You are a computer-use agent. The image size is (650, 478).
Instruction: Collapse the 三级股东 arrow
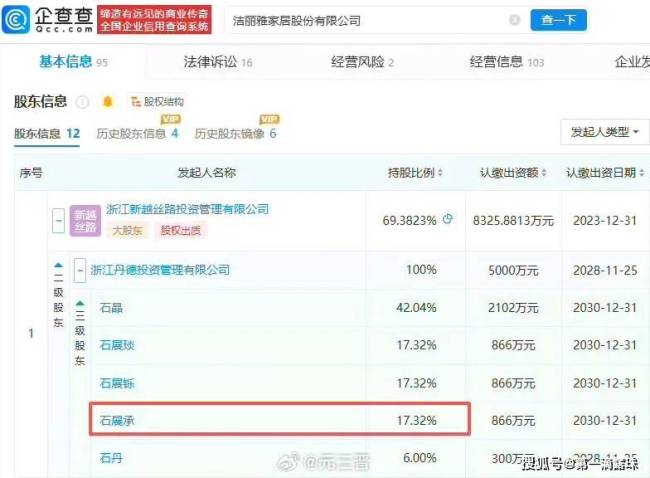pyautogui.click(x=80, y=303)
